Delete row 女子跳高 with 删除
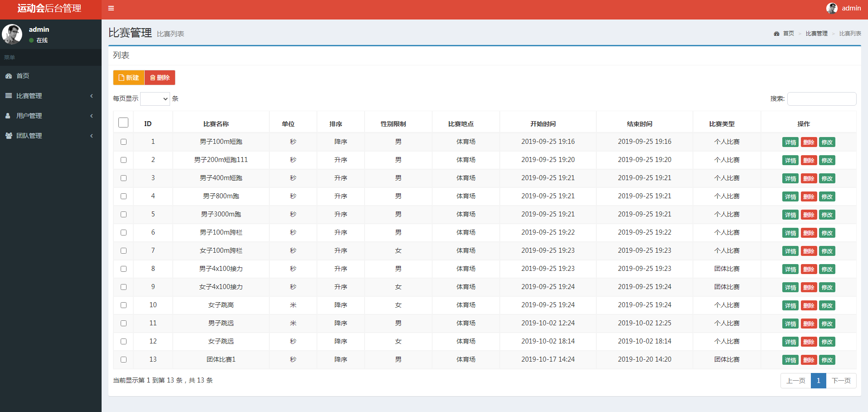 pyautogui.click(x=809, y=305)
